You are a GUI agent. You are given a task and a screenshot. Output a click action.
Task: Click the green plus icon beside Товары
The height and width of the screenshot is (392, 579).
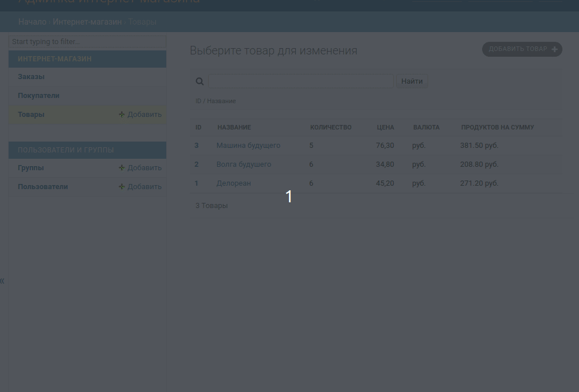(x=122, y=114)
